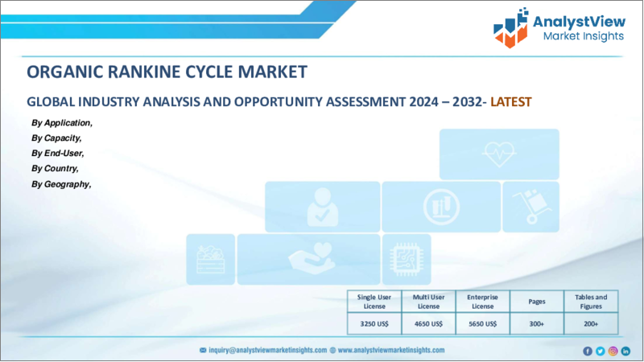Open the LinkedIn social icon

625,351
